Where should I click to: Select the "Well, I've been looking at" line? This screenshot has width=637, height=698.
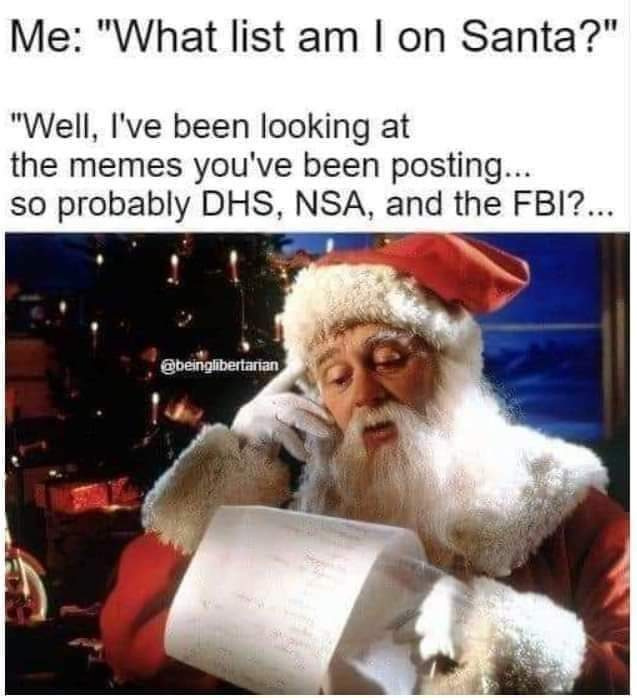(x=210, y=128)
